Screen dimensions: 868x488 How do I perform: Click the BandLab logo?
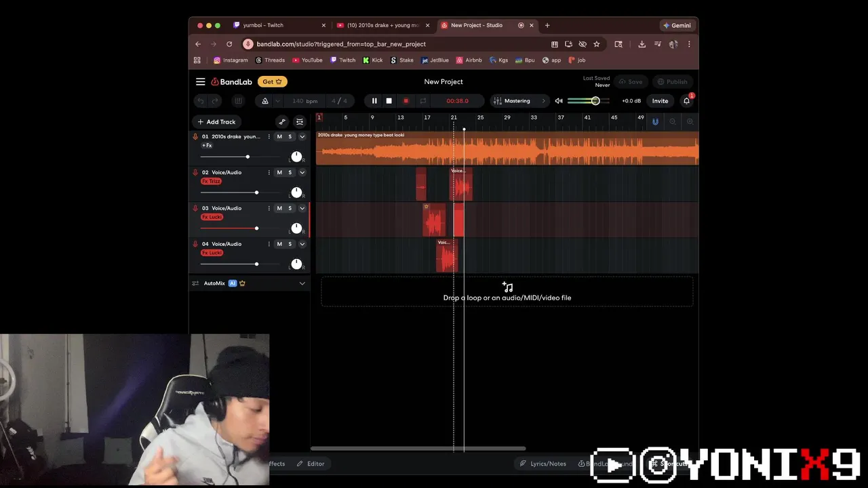click(231, 82)
